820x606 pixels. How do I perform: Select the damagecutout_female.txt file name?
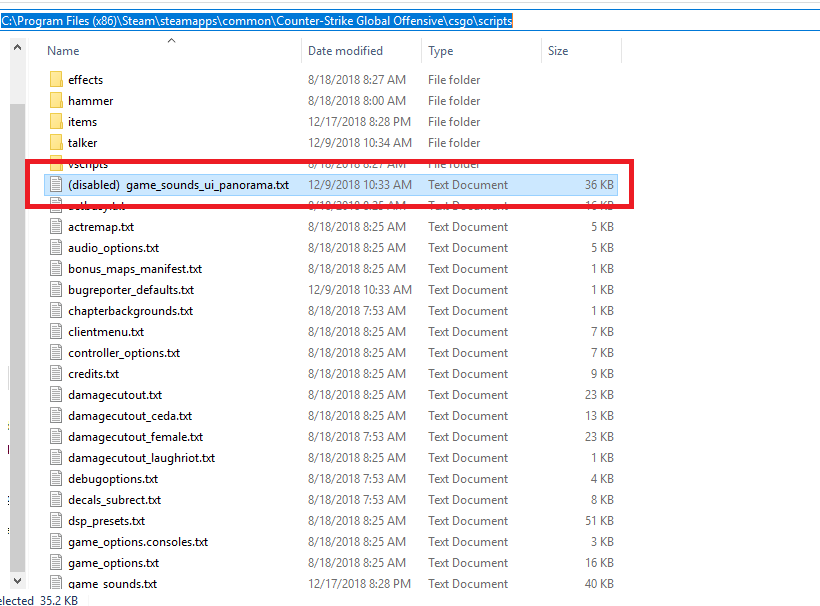(135, 437)
